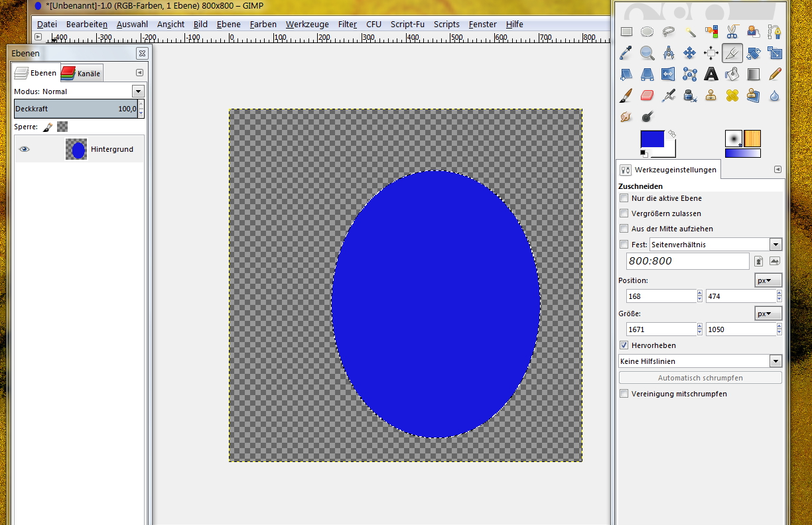812x525 pixels.
Task: Enable 'Nur die aktive Ebene' checkbox
Action: point(624,198)
